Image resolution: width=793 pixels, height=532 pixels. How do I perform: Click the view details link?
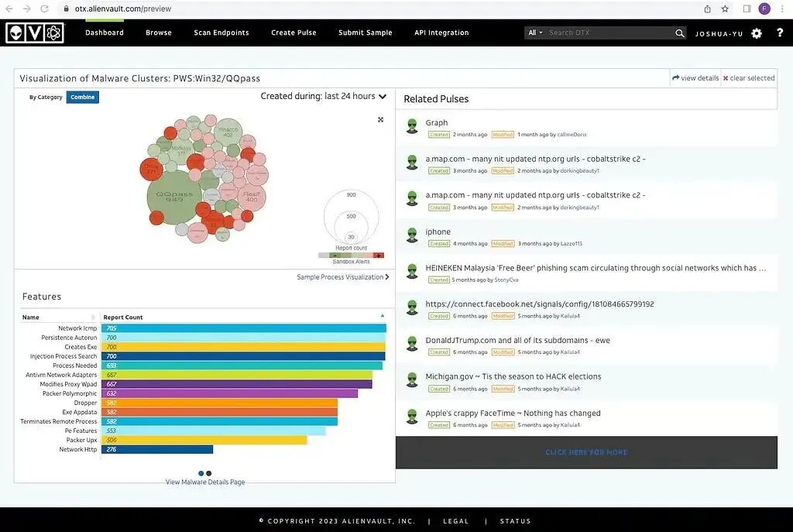coord(695,78)
